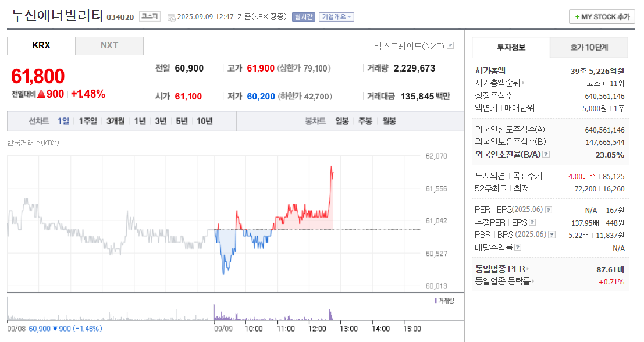Click the arrow next to 동일업종 PER
644x342 pixels.
coord(527,269)
